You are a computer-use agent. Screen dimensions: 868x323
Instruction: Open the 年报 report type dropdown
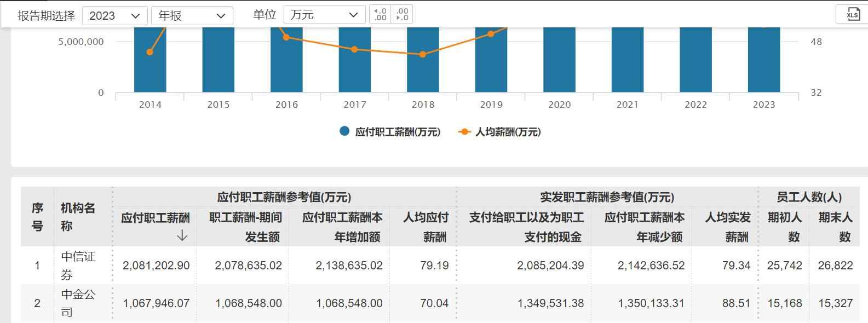tap(192, 15)
